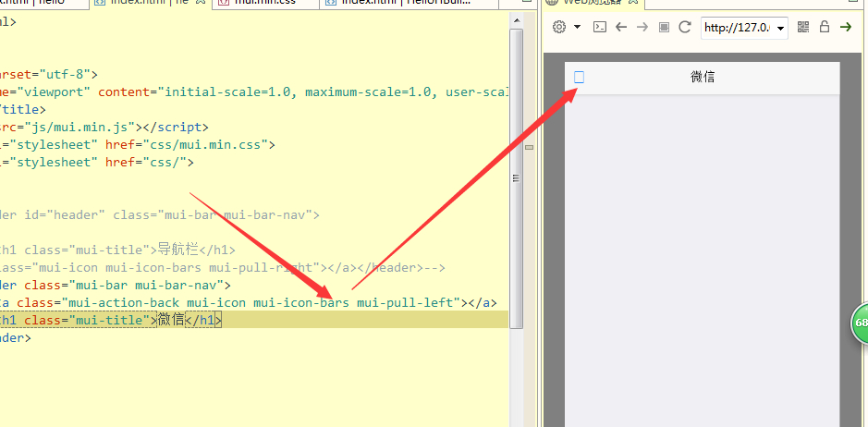
Task: Switch to the mui.min.css editor tab
Action: pyautogui.click(x=264, y=3)
